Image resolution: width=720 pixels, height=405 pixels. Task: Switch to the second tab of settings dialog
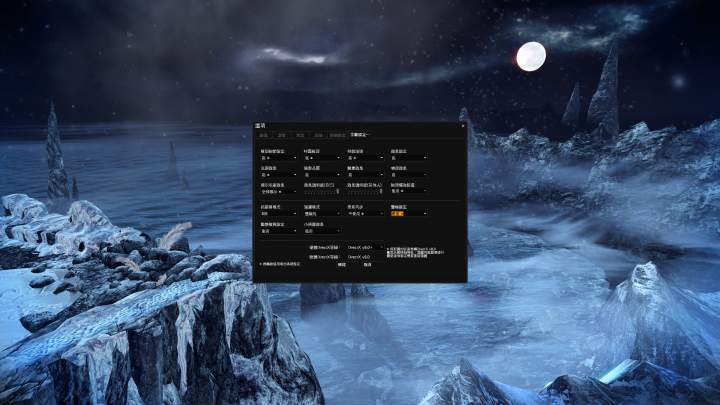click(281, 135)
